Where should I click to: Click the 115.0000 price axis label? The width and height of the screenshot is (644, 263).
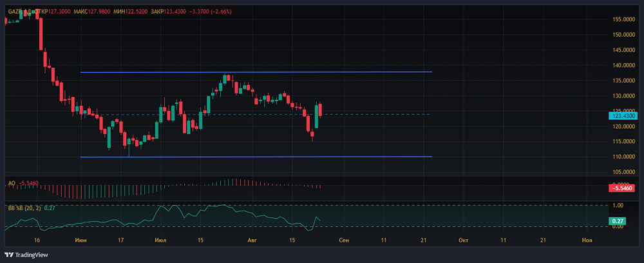(x=623, y=141)
